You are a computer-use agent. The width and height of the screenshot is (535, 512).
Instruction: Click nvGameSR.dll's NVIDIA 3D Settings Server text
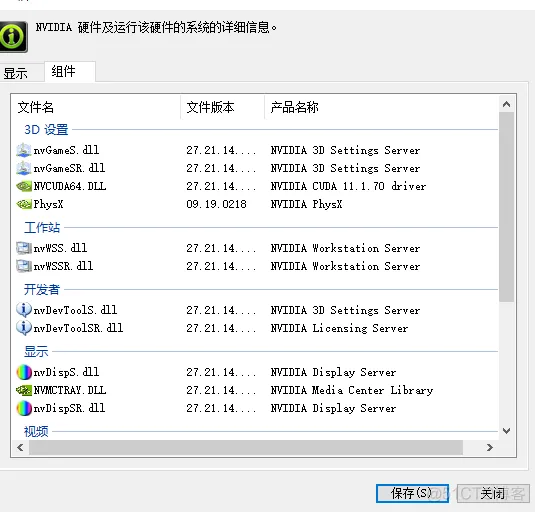(x=345, y=168)
